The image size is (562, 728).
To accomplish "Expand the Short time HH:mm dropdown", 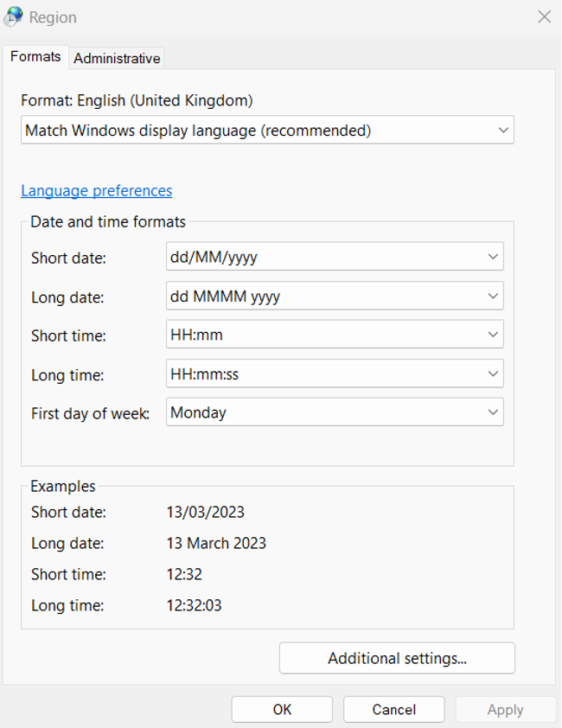I will click(x=335, y=335).
